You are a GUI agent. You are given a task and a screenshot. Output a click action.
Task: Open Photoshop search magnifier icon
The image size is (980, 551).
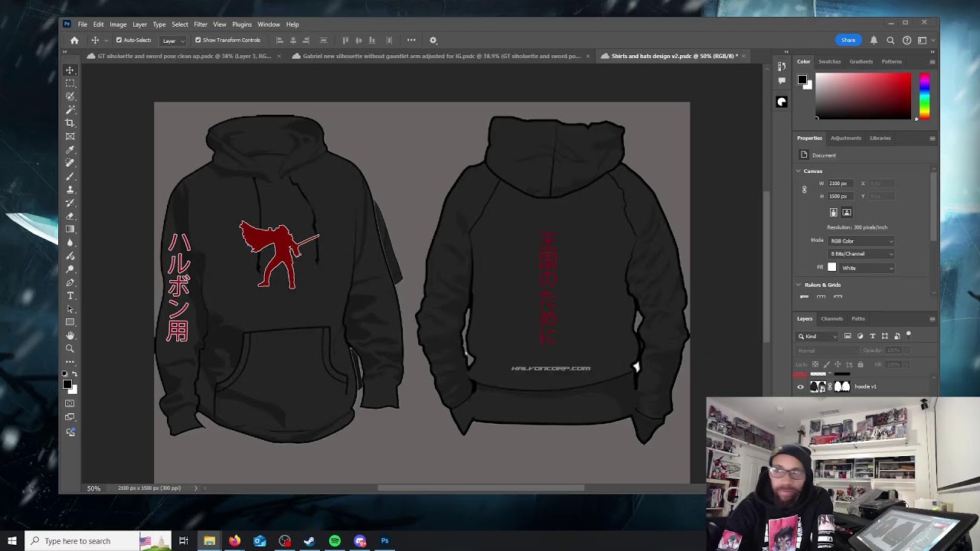(890, 40)
